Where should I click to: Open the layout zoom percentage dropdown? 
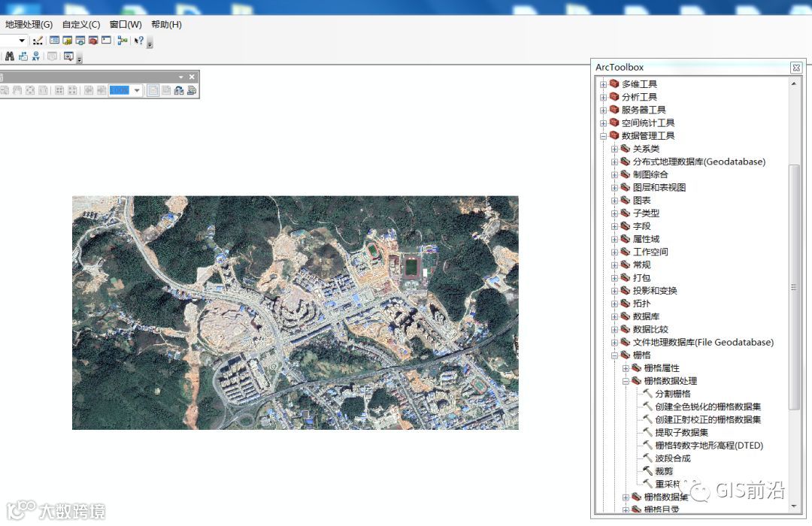[x=137, y=90]
